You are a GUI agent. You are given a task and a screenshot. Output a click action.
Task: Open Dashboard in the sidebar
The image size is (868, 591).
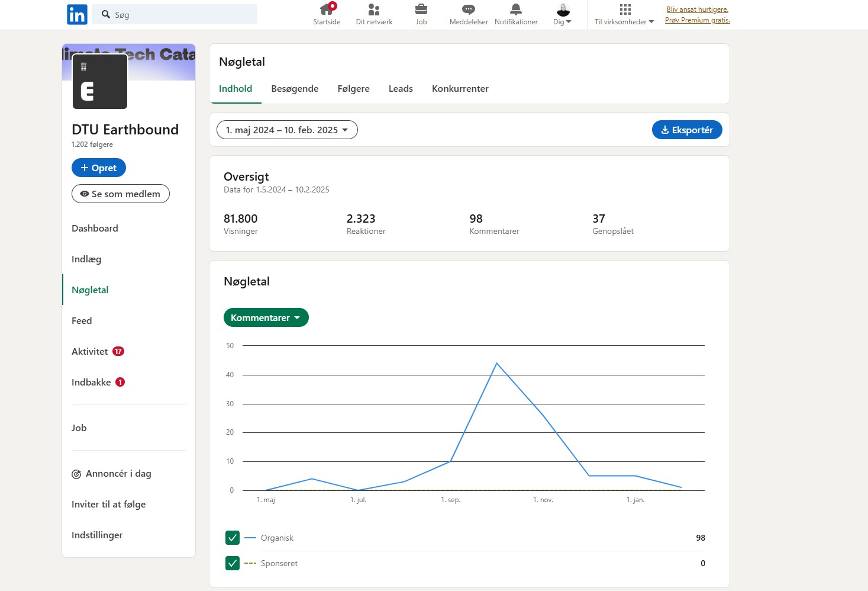(x=95, y=229)
